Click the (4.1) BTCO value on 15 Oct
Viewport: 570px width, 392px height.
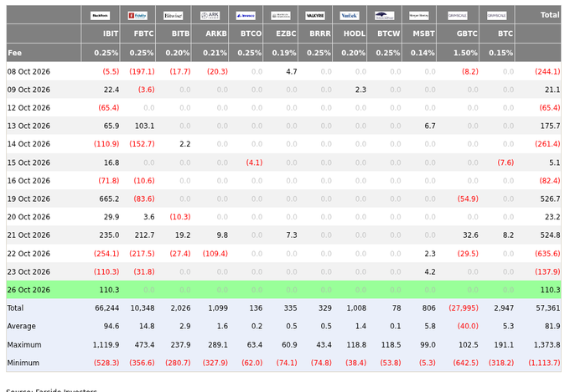tap(254, 162)
